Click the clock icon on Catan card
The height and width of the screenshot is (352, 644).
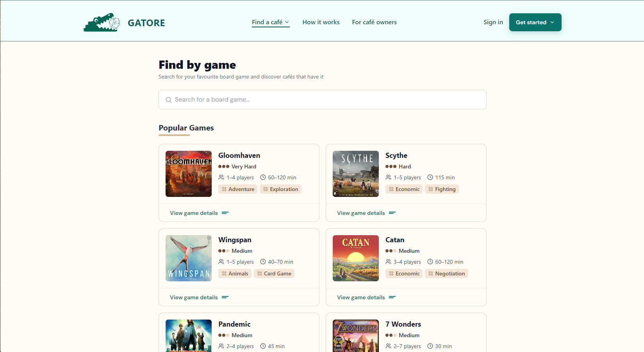pos(430,262)
